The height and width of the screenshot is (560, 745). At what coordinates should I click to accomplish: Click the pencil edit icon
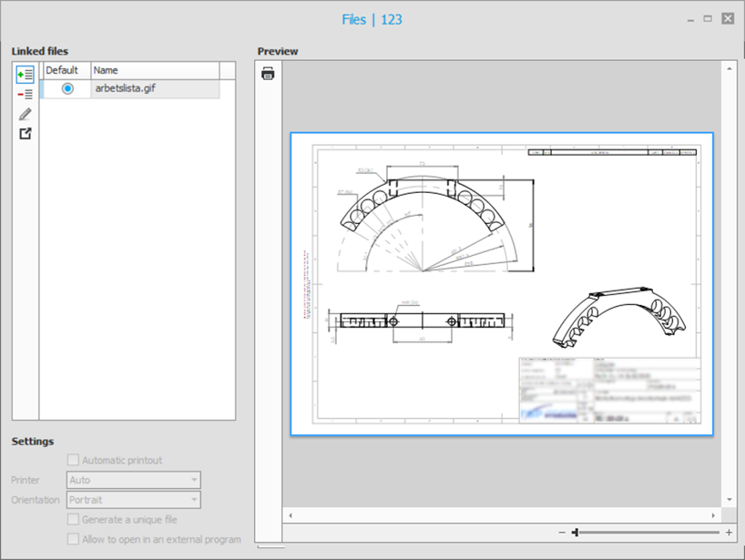tap(25, 114)
